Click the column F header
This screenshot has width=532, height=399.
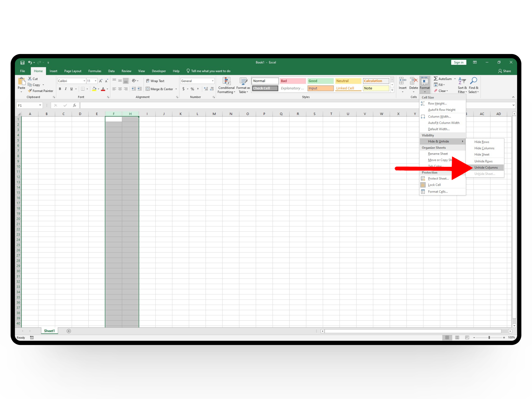(x=114, y=114)
